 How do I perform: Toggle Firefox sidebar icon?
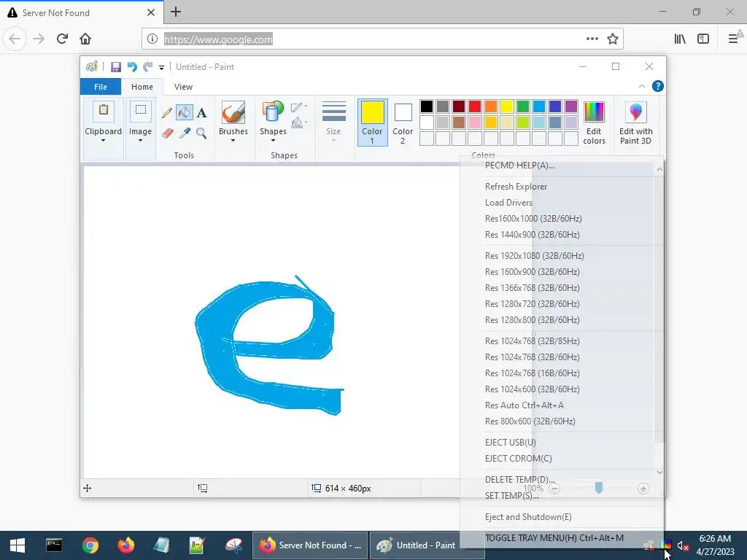coord(703,39)
